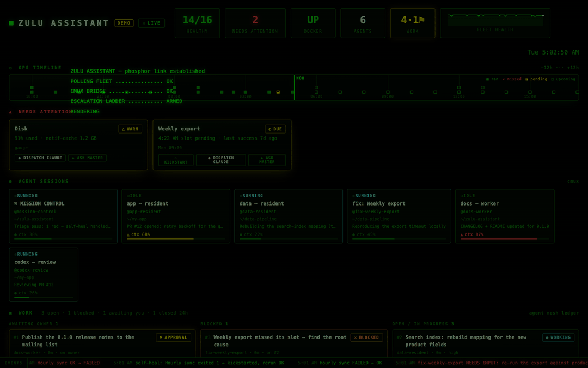Click DISPATCH CLAUDE on the Disk card
Screen dimensions: 588x368
coord(40,158)
